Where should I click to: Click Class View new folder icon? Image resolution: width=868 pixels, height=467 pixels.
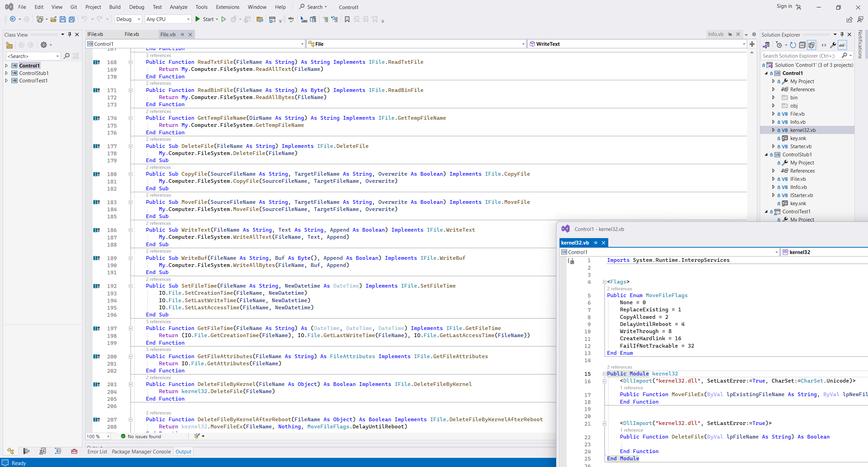(9, 45)
